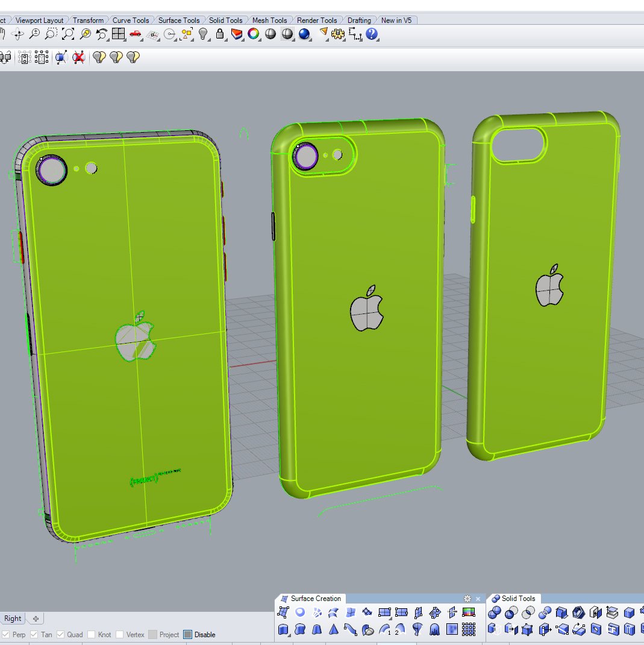Click the third yellow light bulb icon

click(133, 57)
